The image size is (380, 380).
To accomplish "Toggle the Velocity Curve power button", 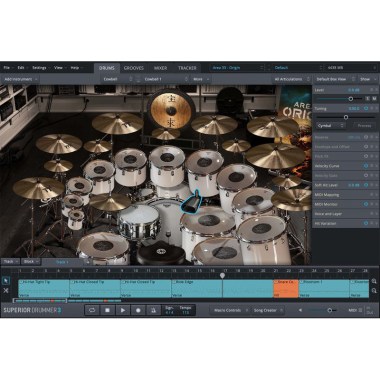I will [366, 166].
